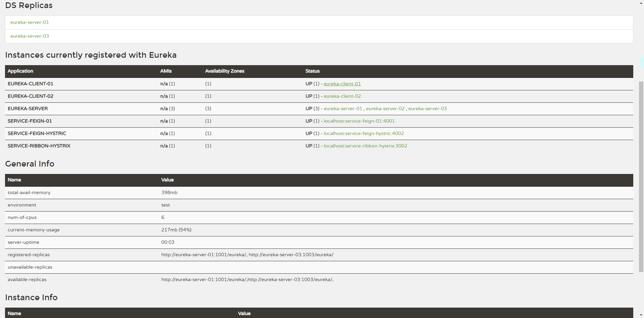Open the eureka-server-03 DS replica link
The height and width of the screenshot is (318, 644).
(30, 36)
